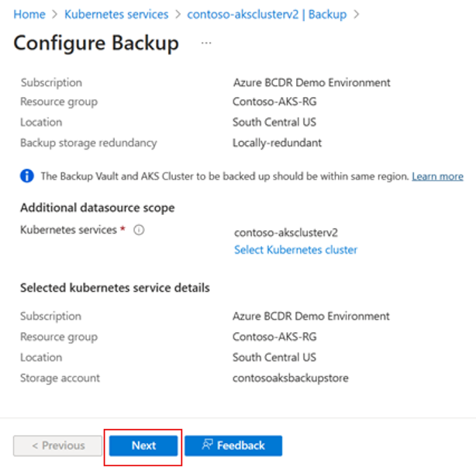The width and height of the screenshot is (476, 471).
Task: Click the Next button
Action: coord(143,445)
